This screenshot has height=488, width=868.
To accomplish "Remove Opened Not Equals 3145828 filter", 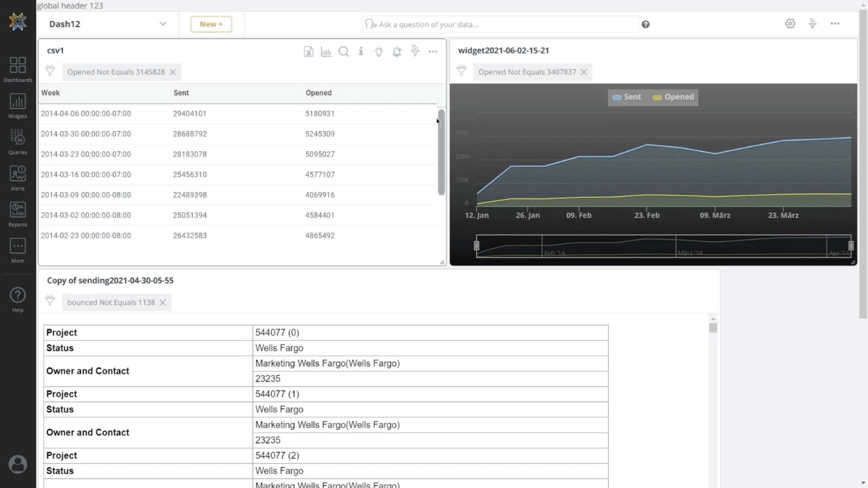I will point(174,71).
